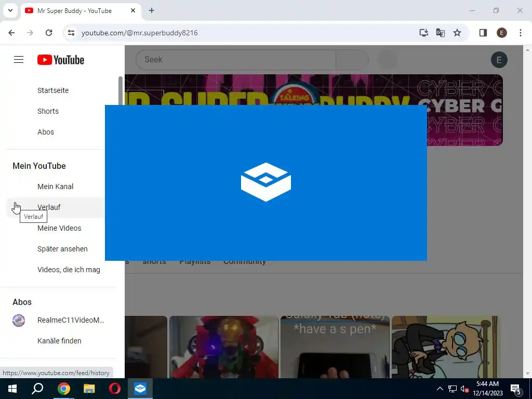Viewport: 532px width, 399px height.
Task: Open the YouTube hamburger guide menu
Action: (19, 60)
